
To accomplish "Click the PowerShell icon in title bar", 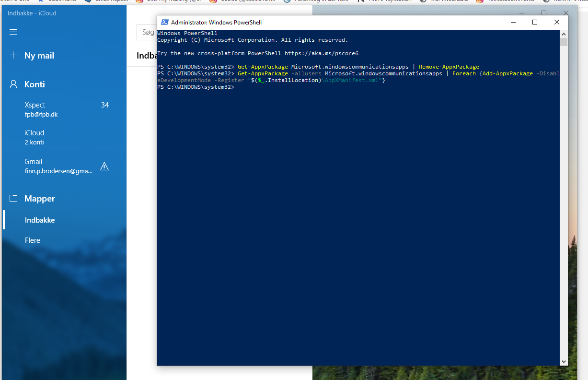I will click(164, 22).
